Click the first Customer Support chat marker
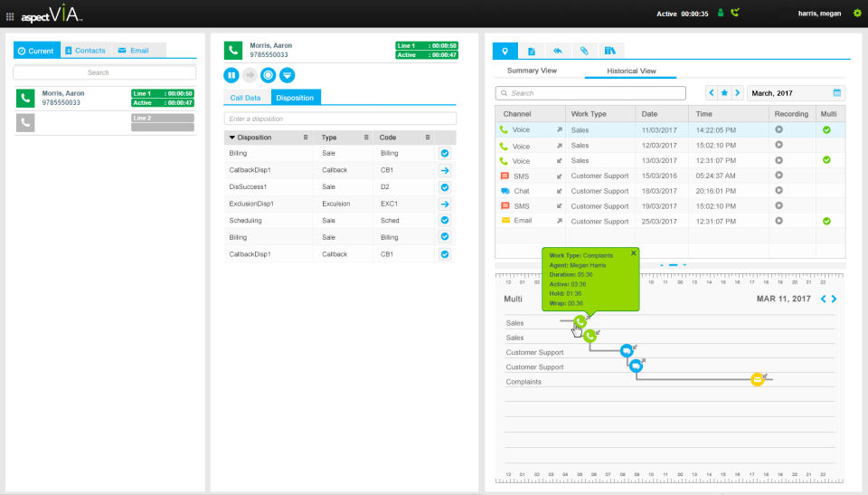Screen dimensions: 868x495 coord(626,350)
